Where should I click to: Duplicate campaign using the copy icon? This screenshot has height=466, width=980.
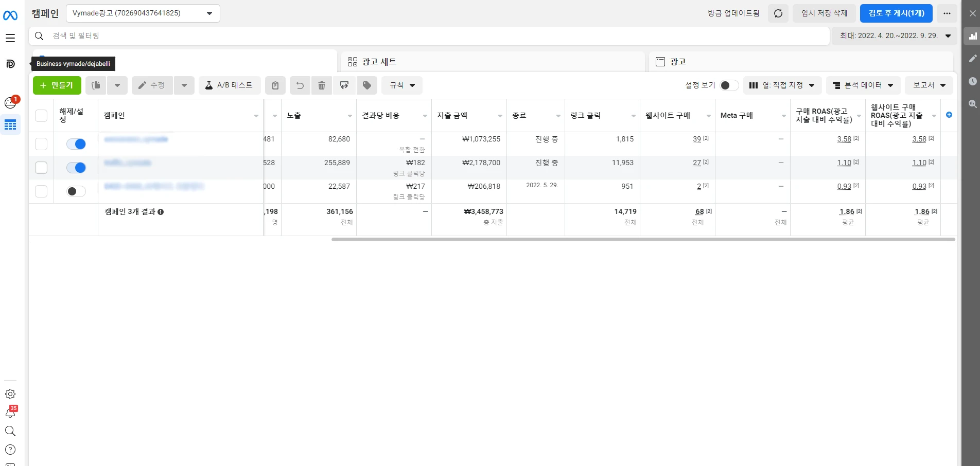[95, 85]
